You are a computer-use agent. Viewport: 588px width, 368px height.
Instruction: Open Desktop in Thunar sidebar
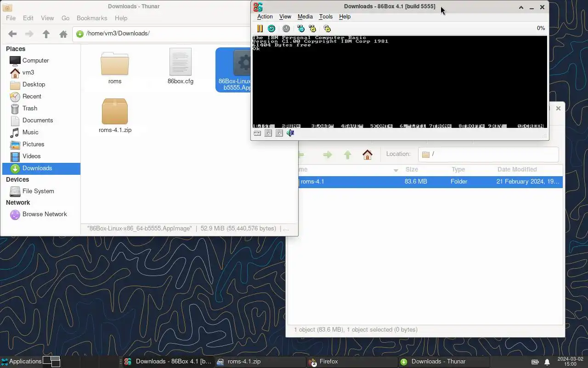(41, 84)
